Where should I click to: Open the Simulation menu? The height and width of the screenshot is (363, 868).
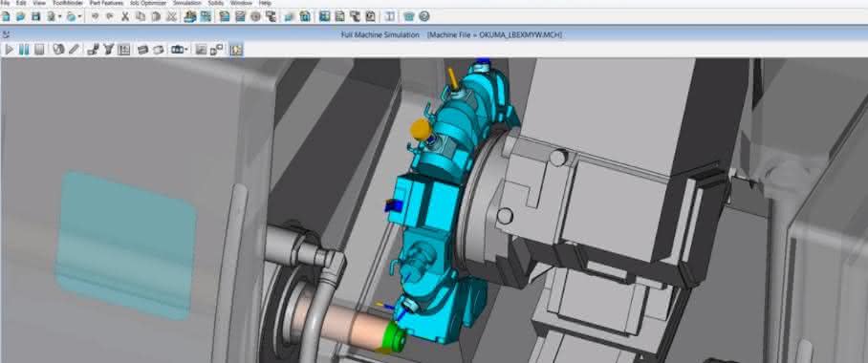click(187, 3)
